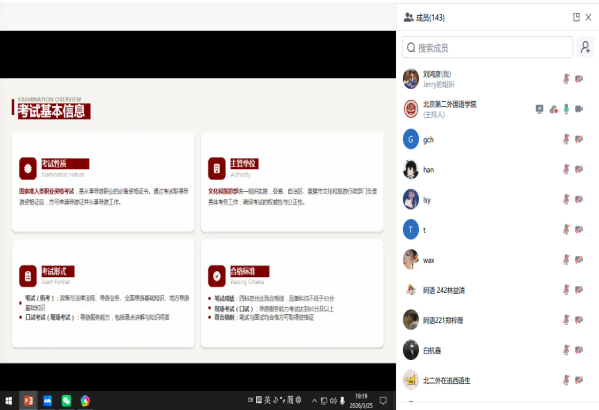599x410 pixels.
Task: Select the host avatar 北京第二外国语学院
Action: pos(411,109)
